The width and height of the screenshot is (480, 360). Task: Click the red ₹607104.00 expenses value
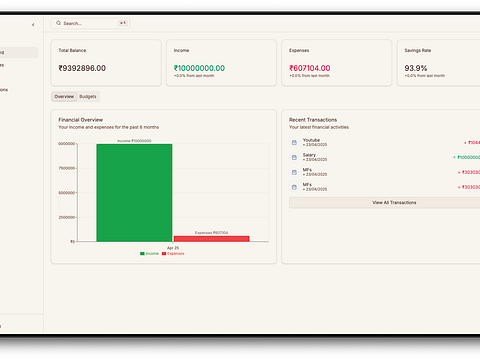pyautogui.click(x=310, y=68)
